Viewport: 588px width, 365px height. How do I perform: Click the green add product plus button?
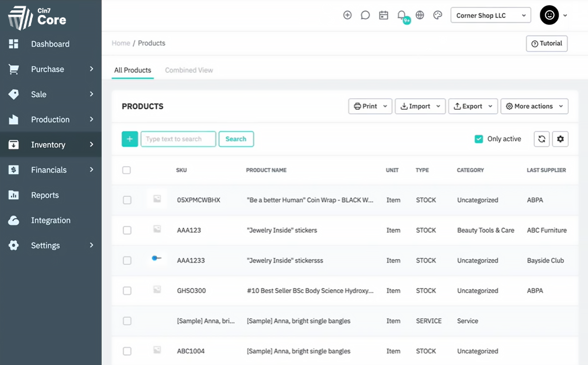tap(130, 139)
